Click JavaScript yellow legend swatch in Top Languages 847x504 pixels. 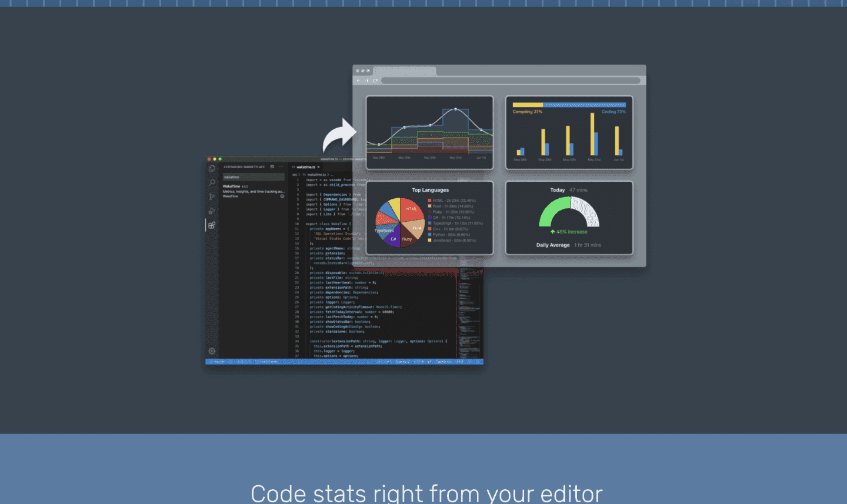click(429, 241)
